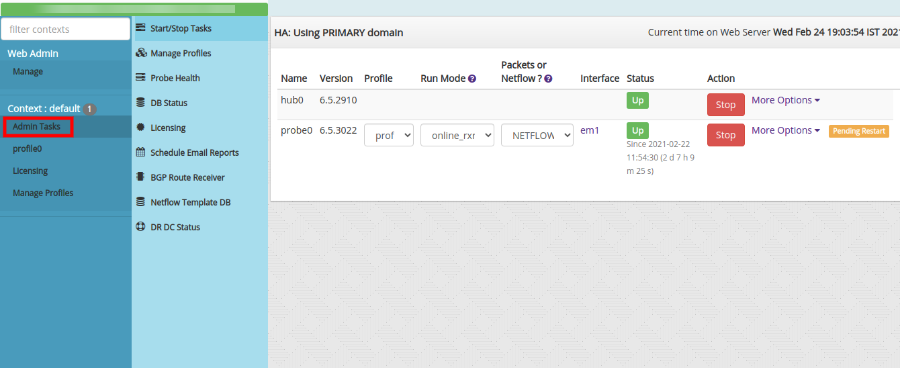Open DR DC Status
900x368 pixels.
tap(199, 227)
